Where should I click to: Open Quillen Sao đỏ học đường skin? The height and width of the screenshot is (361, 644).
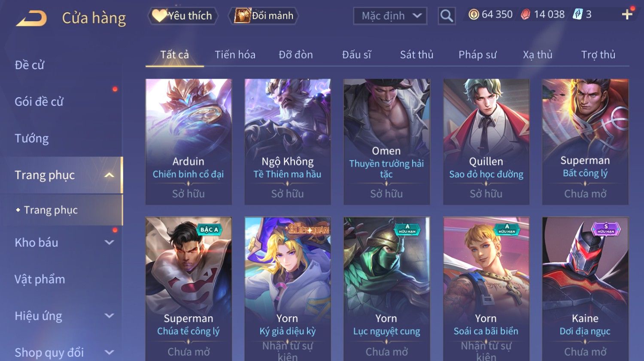(486, 141)
